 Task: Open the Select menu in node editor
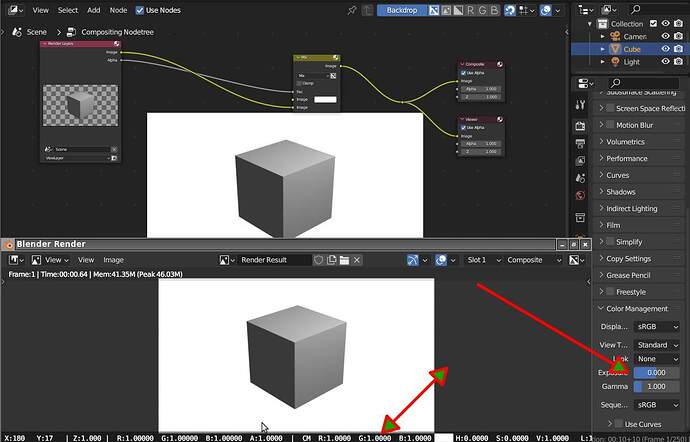click(x=68, y=10)
